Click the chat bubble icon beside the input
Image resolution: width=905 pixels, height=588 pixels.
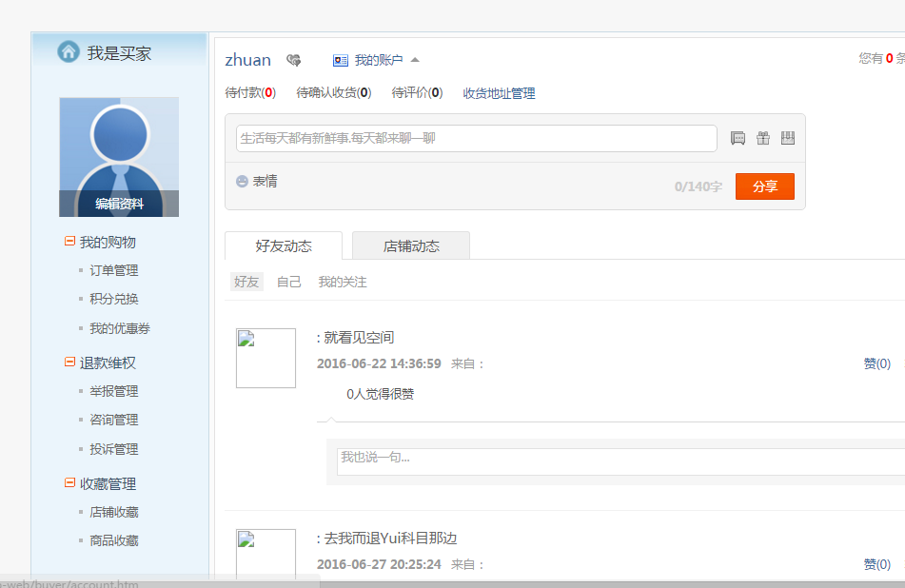click(738, 138)
